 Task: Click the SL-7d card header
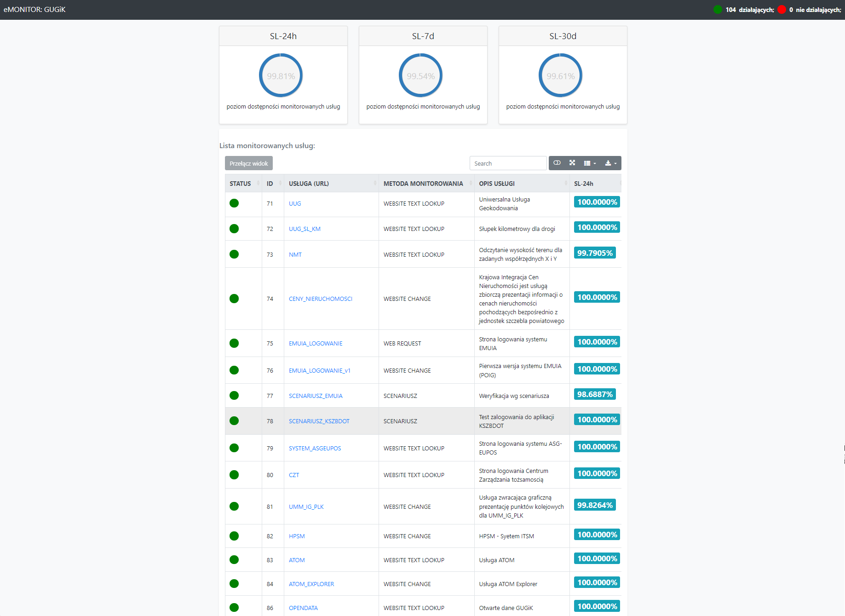423,36
